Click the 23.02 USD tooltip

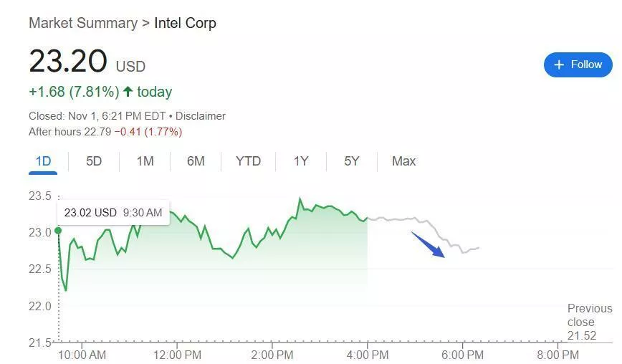coord(113,213)
